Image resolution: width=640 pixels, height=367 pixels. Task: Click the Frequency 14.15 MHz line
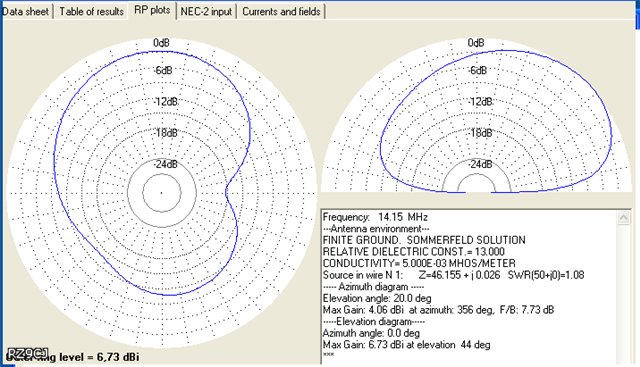point(375,217)
